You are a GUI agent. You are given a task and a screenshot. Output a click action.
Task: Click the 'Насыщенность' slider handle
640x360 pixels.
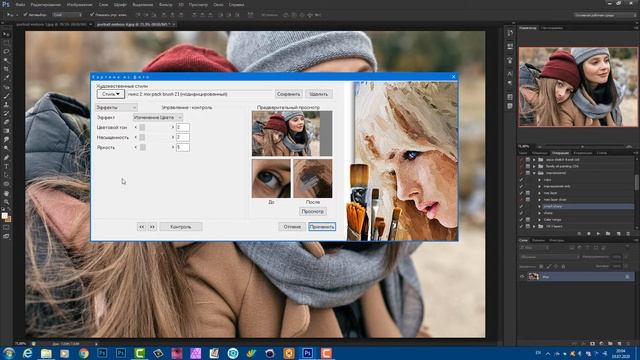click(142, 137)
